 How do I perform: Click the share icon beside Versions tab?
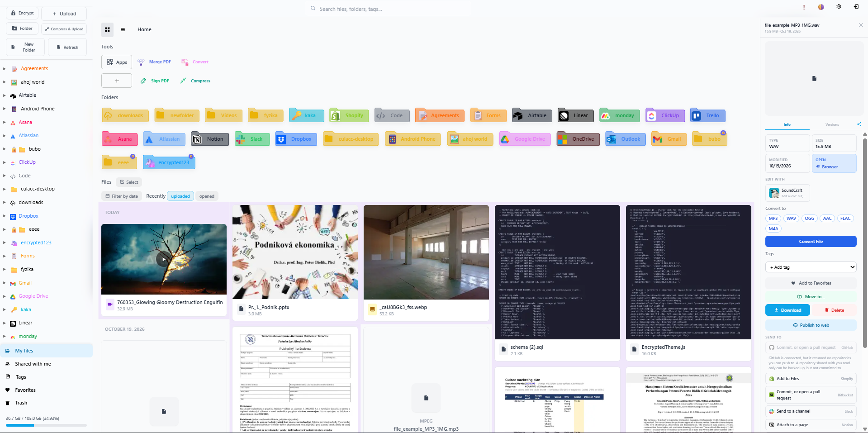[x=859, y=124]
